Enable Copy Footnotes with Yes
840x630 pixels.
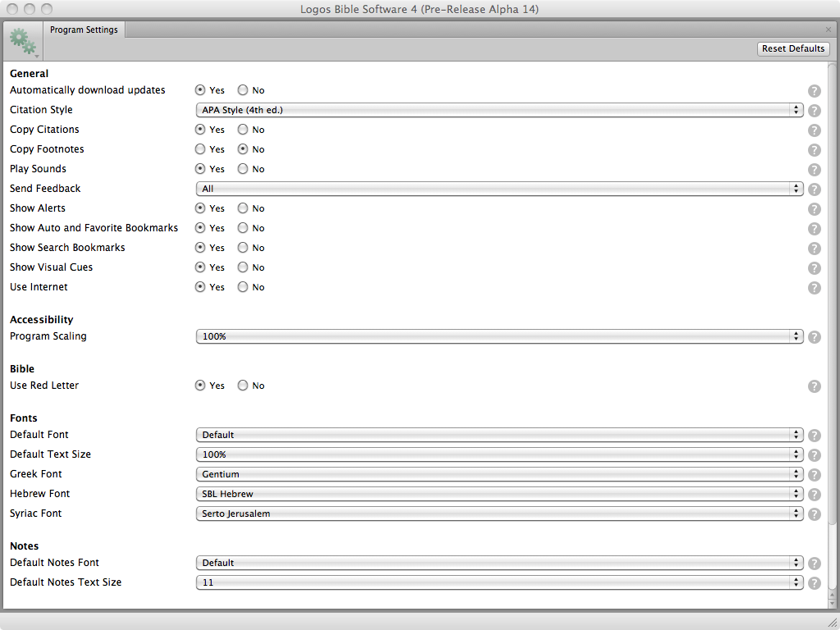tap(200, 149)
